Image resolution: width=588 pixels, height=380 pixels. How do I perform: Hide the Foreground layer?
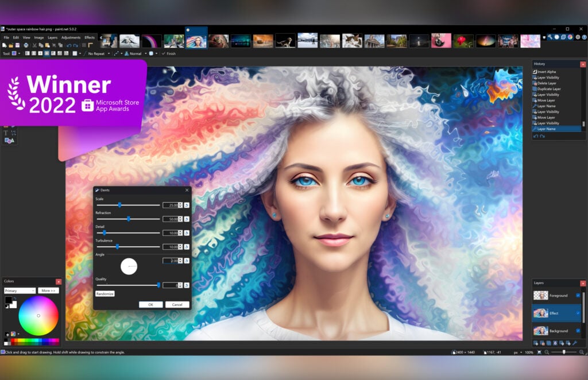(578, 295)
